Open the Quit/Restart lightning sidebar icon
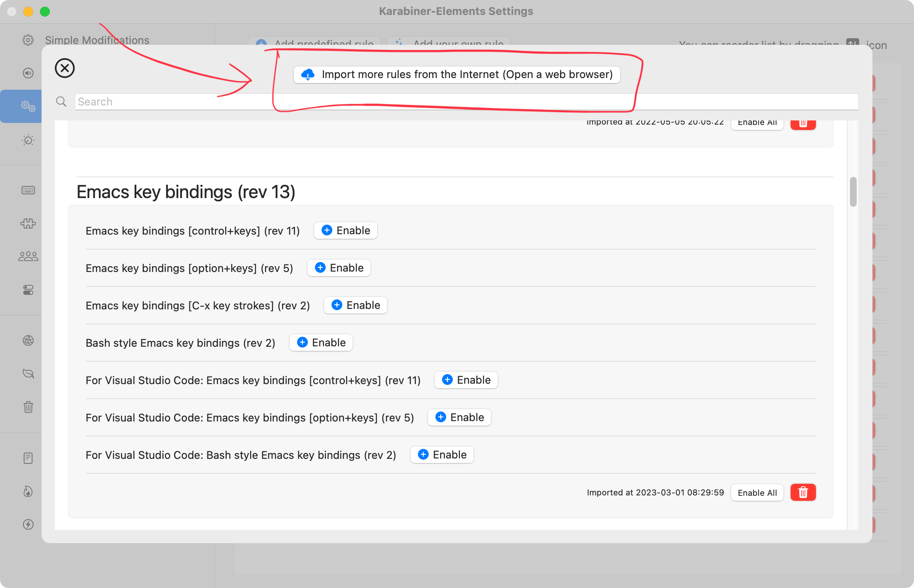Viewport: 914px width, 588px height. [28, 524]
